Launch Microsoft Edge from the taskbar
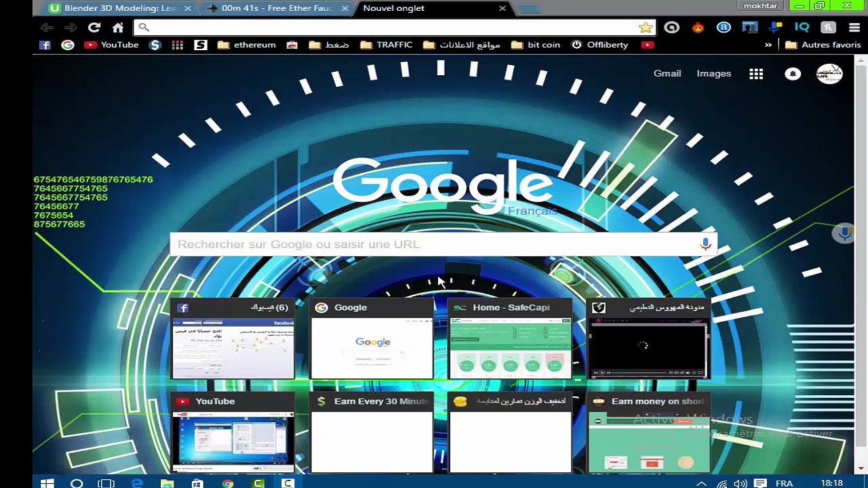This screenshot has width=868, height=488. point(137,483)
